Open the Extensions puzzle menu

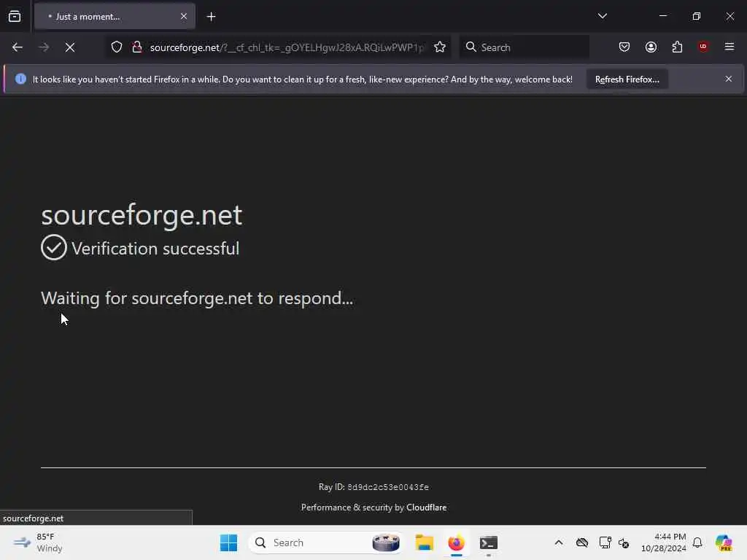click(x=677, y=47)
